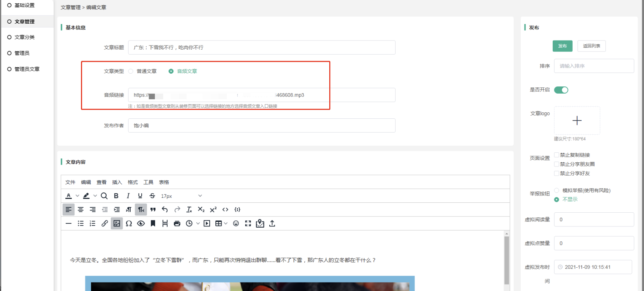Image resolution: width=644 pixels, height=291 pixels.
Task: Open the 工具 editor menu
Action: (148, 182)
